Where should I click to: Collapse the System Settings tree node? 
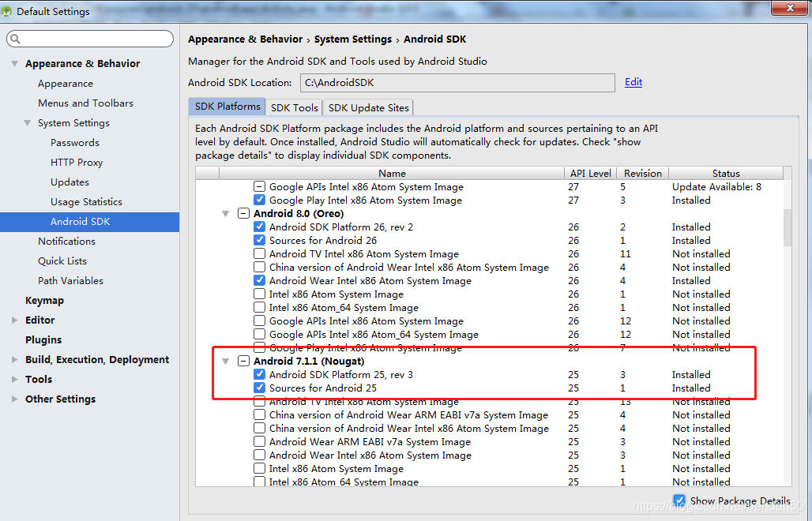click(28, 123)
